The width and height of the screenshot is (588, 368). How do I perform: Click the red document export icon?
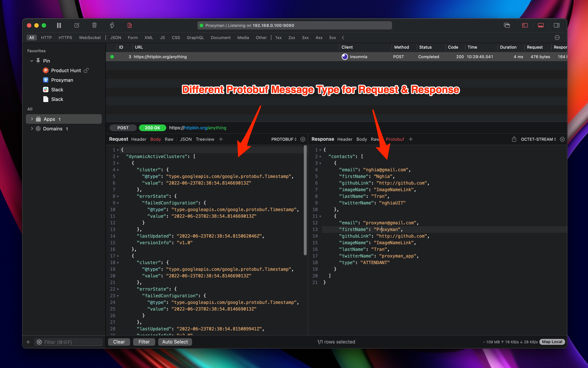click(130, 25)
